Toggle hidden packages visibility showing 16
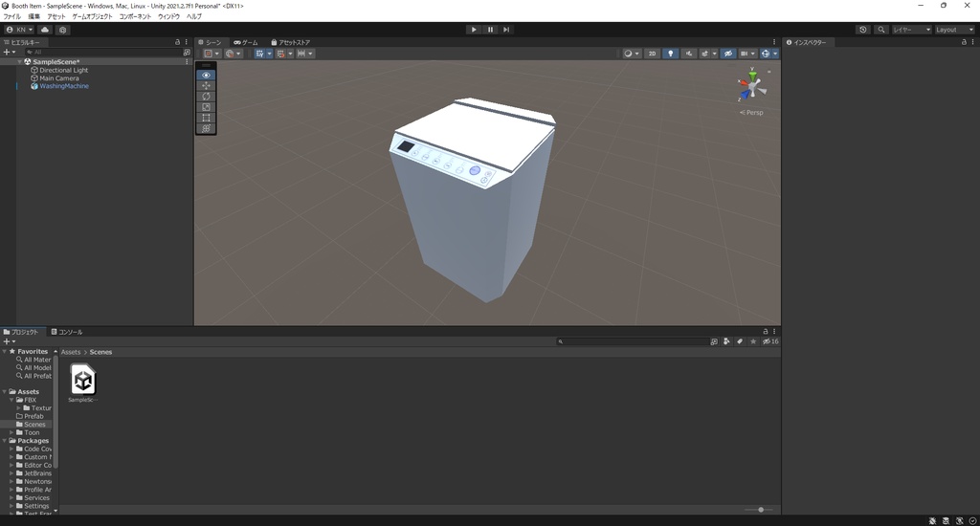Viewport: 980px width, 526px height. point(770,341)
